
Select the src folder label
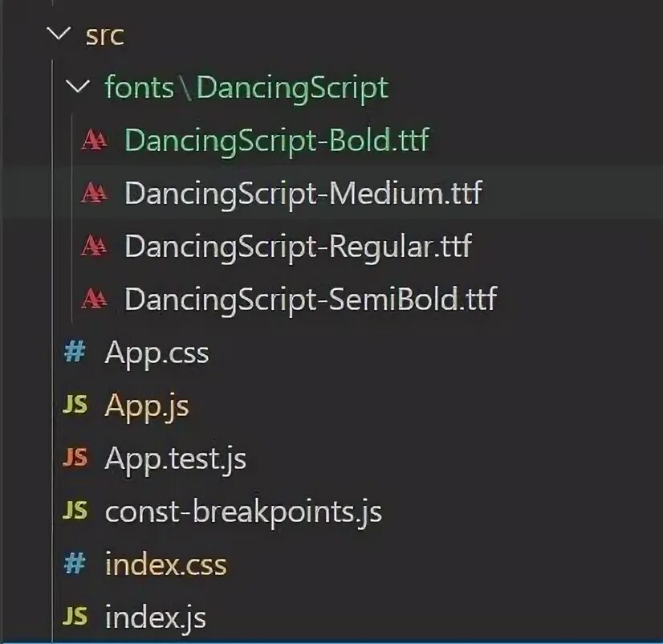pos(105,35)
